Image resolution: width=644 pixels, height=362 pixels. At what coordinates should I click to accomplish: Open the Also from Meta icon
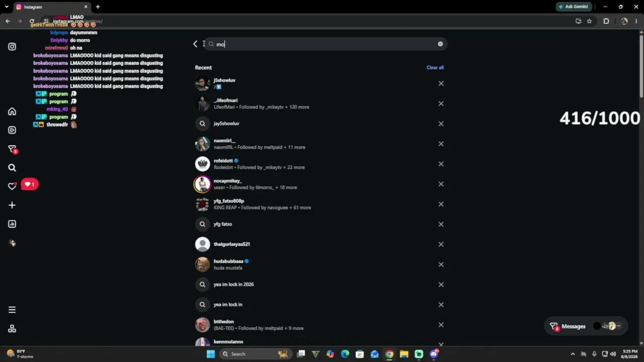12,329
